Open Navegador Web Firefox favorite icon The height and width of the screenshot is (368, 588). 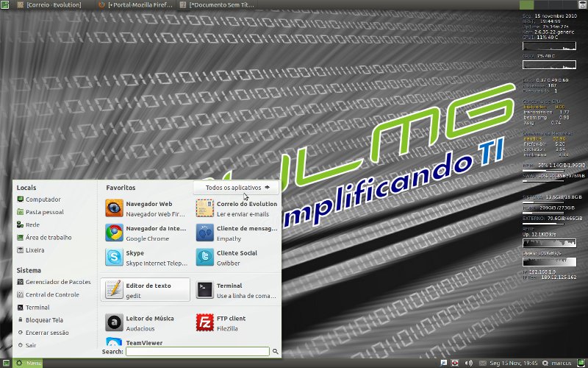click(114, 208)
